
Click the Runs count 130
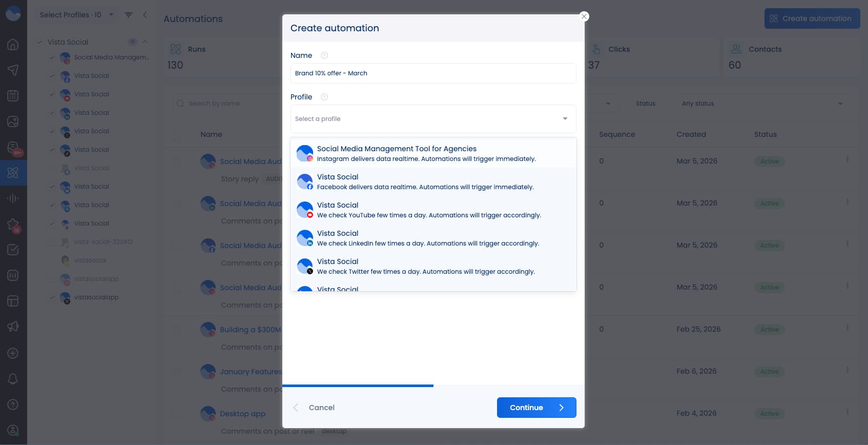pyautogui.click(x=175, y=65)
